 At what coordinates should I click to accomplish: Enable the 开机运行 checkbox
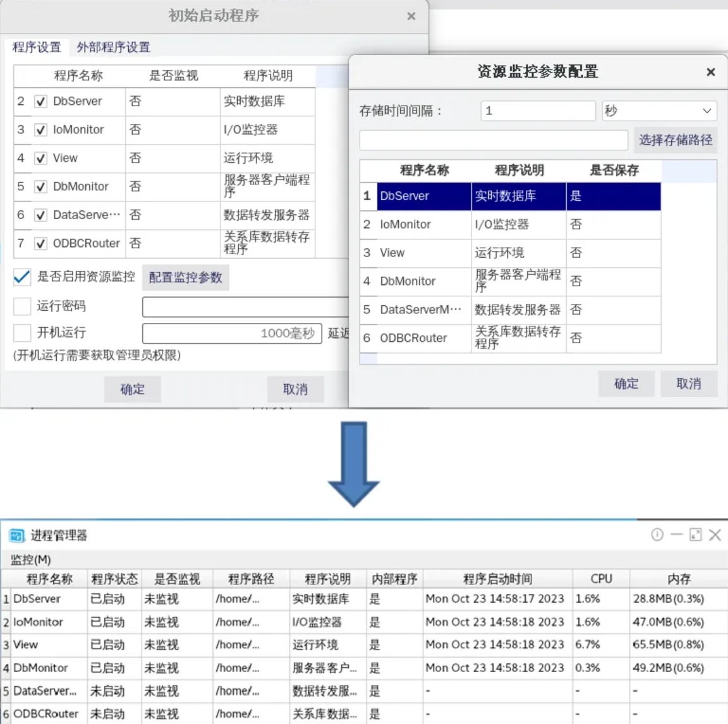pyautogui.click(x=22, y=333)
